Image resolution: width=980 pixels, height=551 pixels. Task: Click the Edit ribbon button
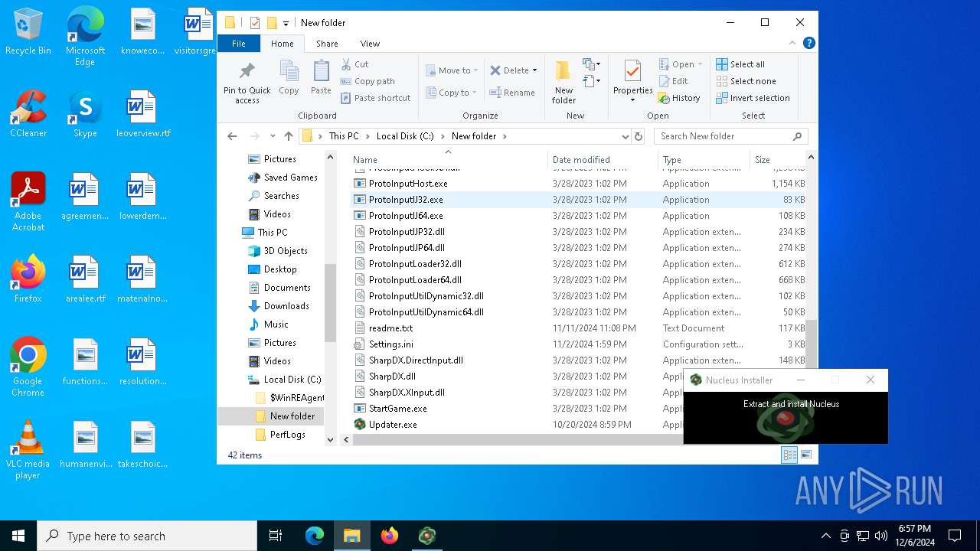click(x=673, y=81)
